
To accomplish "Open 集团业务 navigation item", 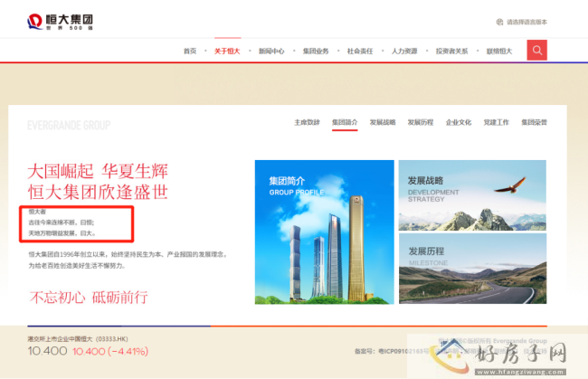I will (316, 51).
